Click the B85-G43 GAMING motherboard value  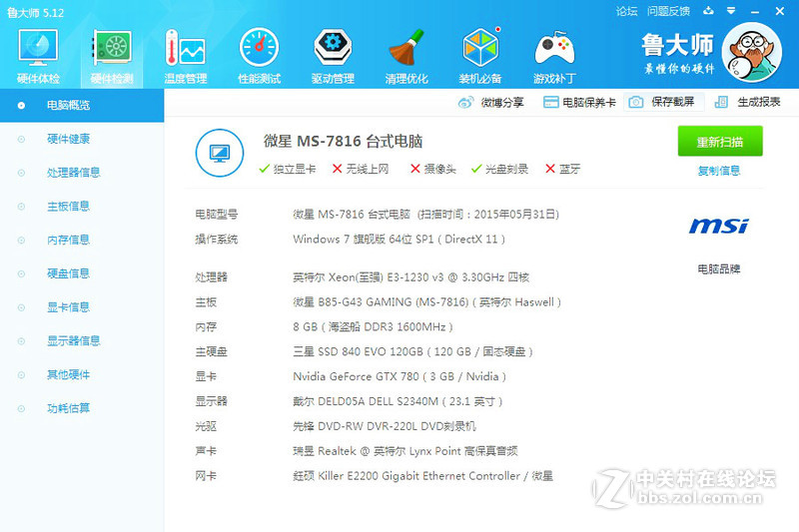tap(427, 301)
